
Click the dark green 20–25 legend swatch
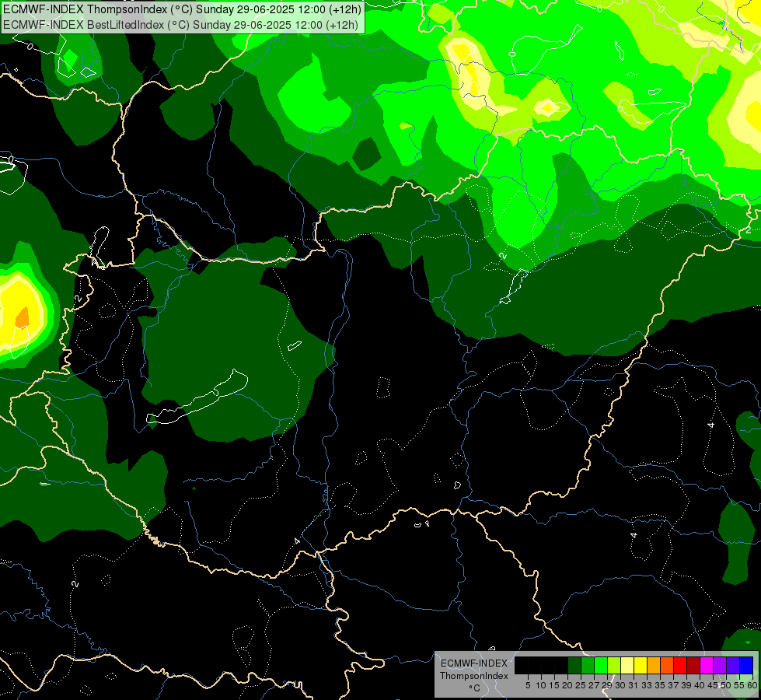[x=574, y=665]
